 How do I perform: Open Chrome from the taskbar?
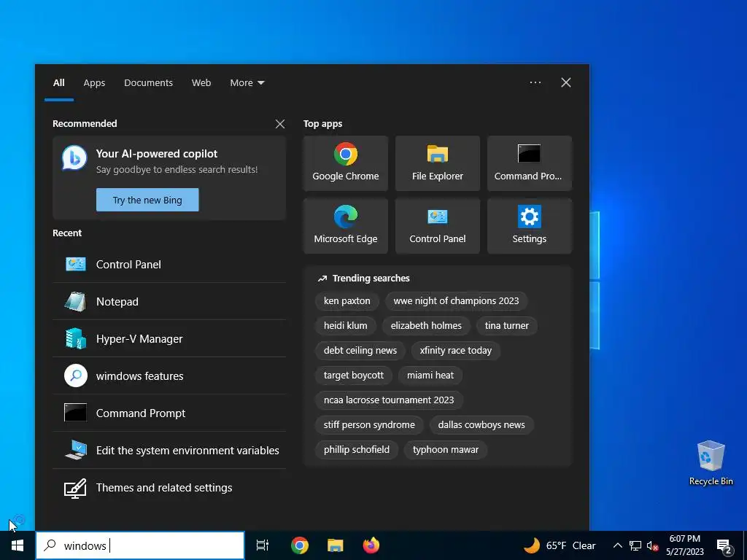tap(300, 545)
